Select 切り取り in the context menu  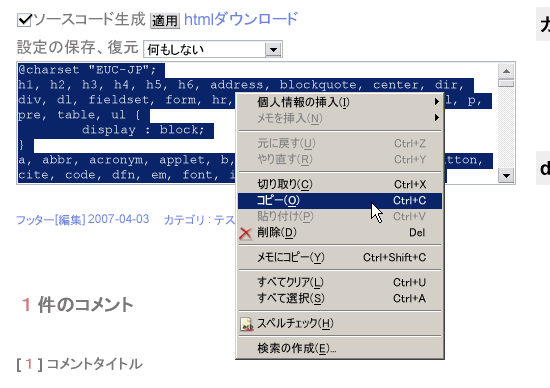pos(340,184)
